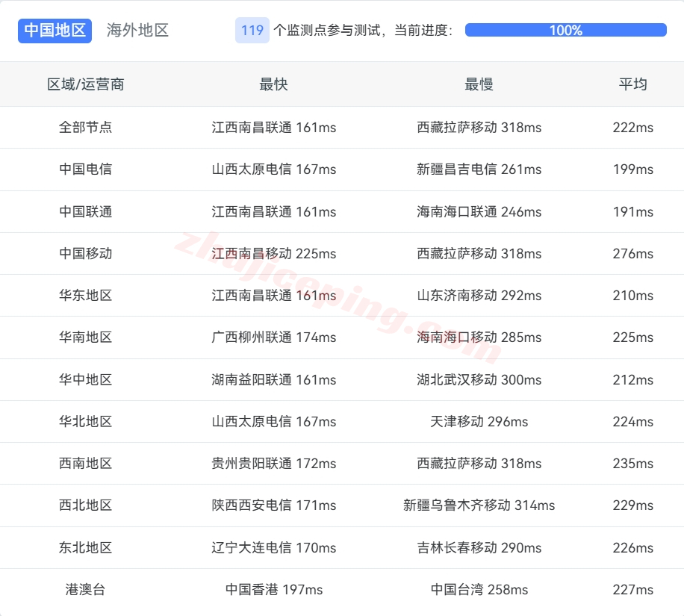Click the 西藏拉萨移动 318ms cell in 全部节点 row

pos(479,128)
